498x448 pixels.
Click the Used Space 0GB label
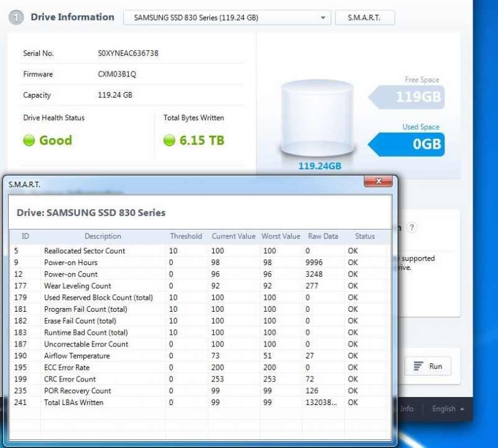407,144
